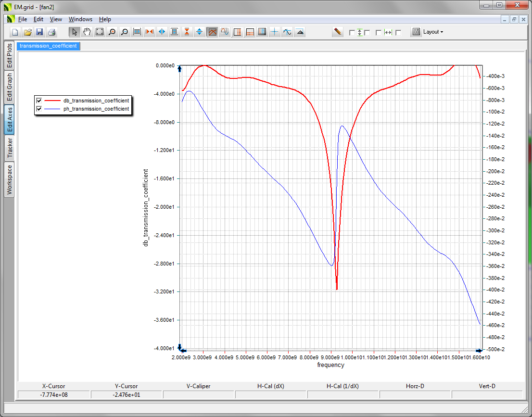Click the zoom in magnifier tool
The image size is (532, 417).
[x=112, y=32]
